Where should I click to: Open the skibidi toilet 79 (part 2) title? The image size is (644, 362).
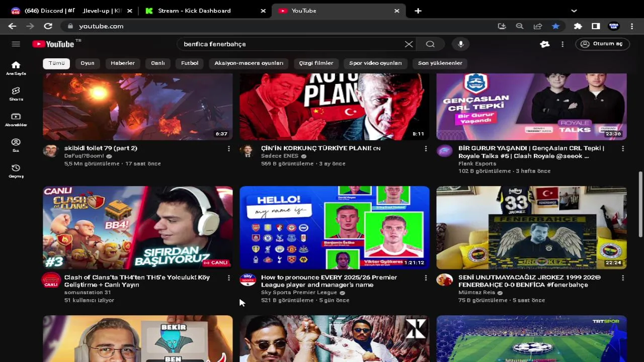pos(101,148)
